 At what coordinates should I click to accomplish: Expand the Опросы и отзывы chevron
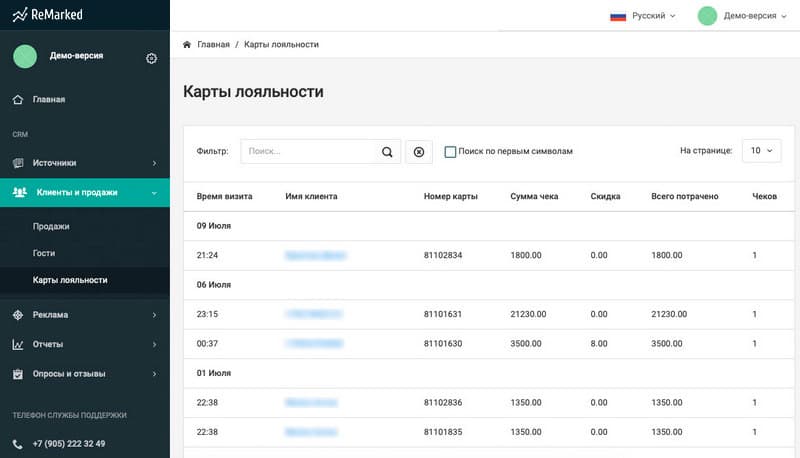155,374
